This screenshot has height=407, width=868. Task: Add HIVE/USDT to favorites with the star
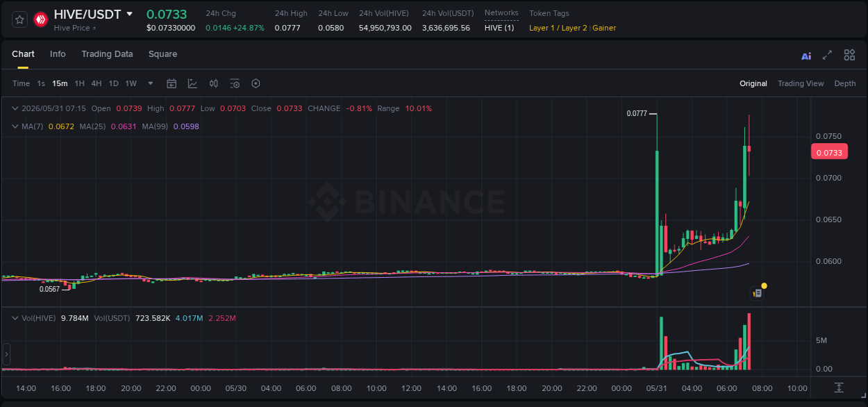click(x=19, y=19)
